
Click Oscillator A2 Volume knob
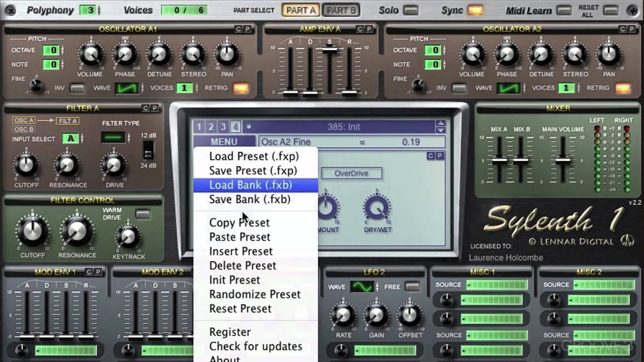472,54
